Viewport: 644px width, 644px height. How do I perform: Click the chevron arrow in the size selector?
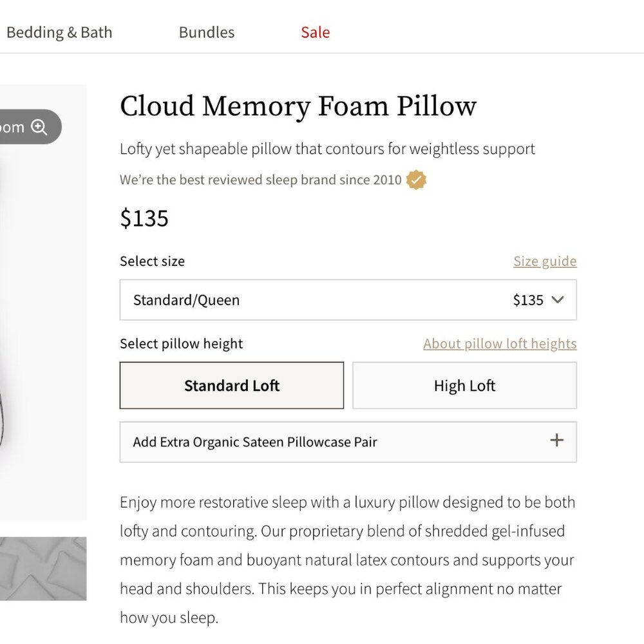(558, 299)
